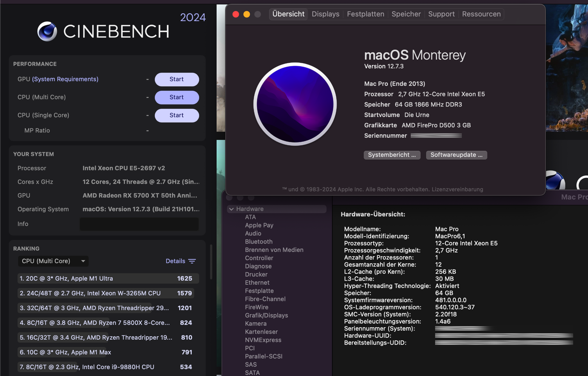Select Drucker in the hardware list
The width and height of the screenshot is (588, 376).
[x=256, y=274]
